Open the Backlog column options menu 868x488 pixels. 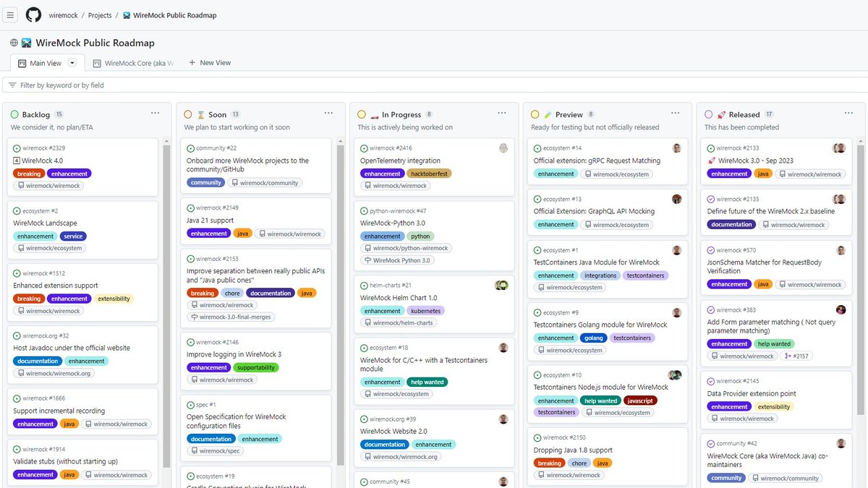pos(155,114)
